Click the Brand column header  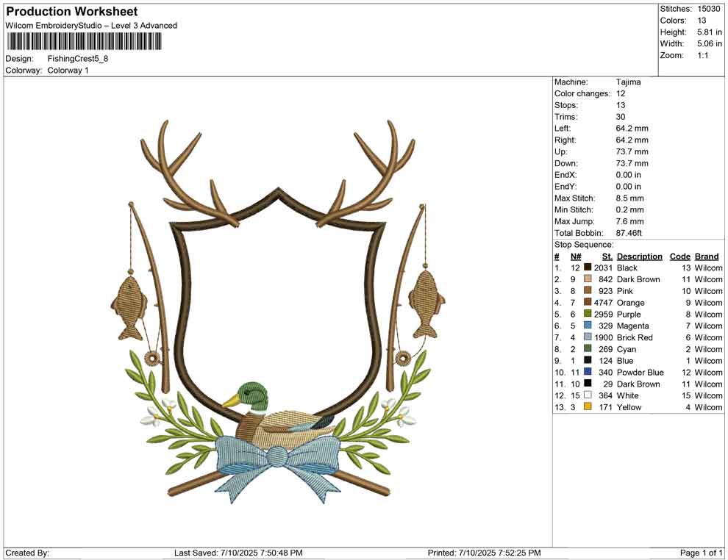point(707,256)
